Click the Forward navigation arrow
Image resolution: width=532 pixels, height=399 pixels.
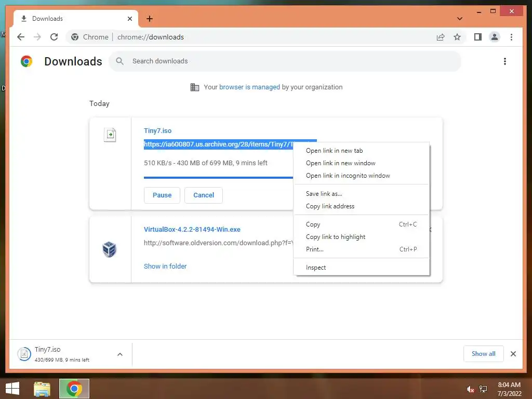coord(37,37)
